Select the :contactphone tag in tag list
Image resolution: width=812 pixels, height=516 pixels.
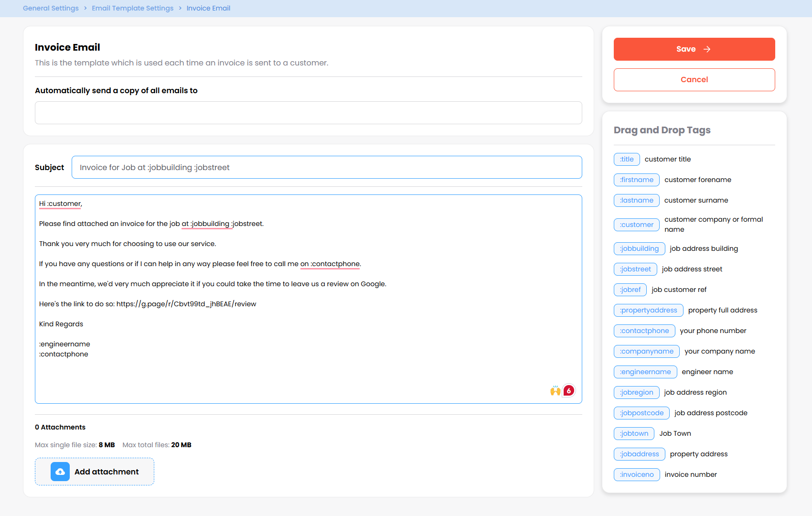click(644, 331)
